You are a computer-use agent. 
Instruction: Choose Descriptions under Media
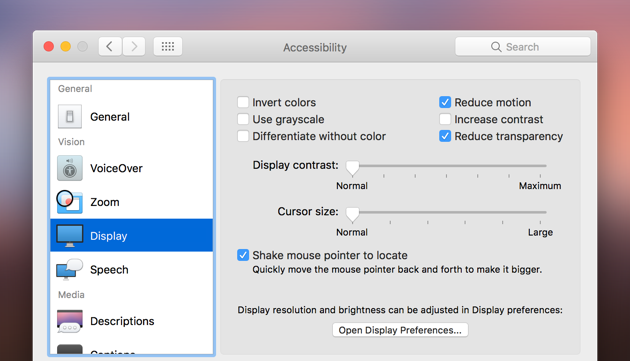click(x=131, y=321)
